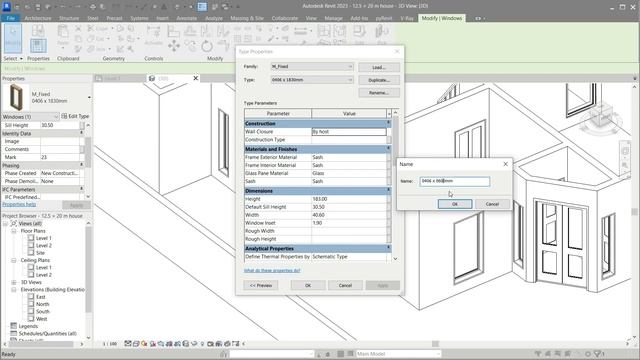Click the Type Properties icon above Properties
This screenshot has width=640, height=360.
click(x=38, y=30)
